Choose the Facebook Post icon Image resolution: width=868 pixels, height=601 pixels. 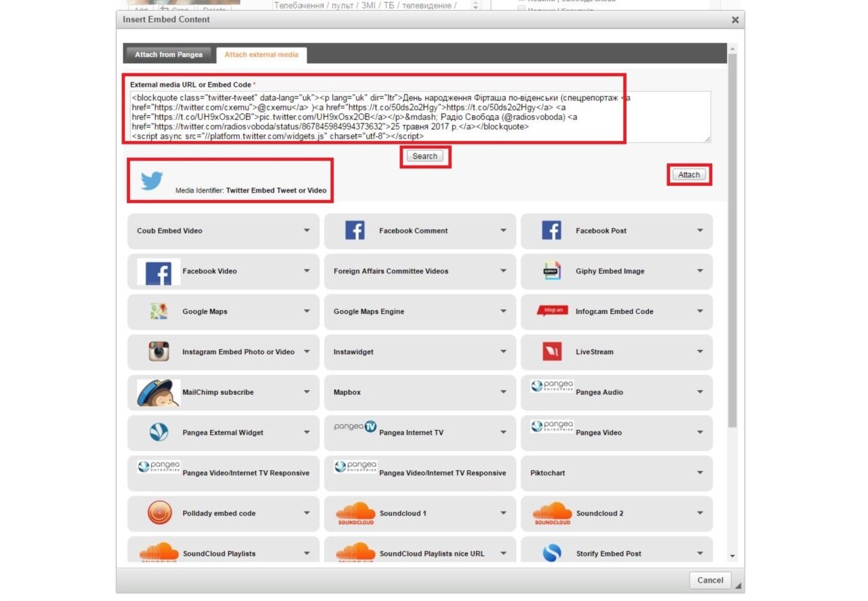pos(551,231)
